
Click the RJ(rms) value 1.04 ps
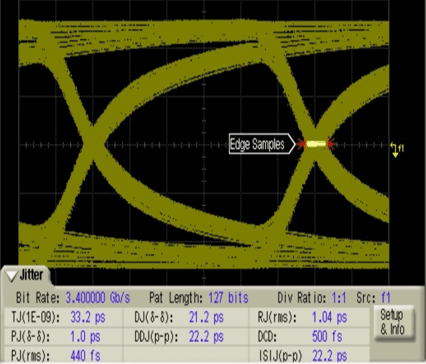(329, 317)
